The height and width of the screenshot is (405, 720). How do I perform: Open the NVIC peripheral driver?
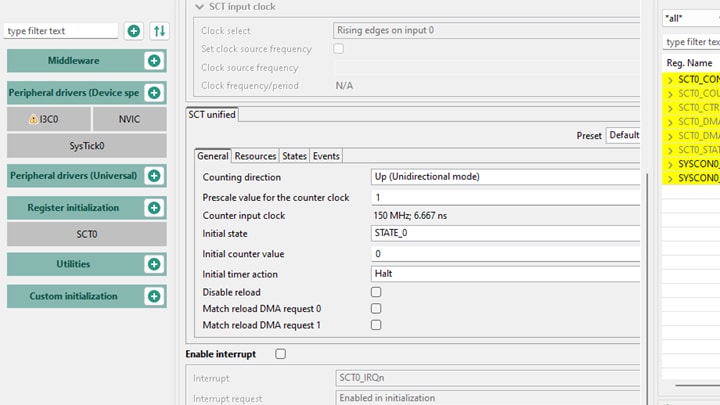(129, 119)
